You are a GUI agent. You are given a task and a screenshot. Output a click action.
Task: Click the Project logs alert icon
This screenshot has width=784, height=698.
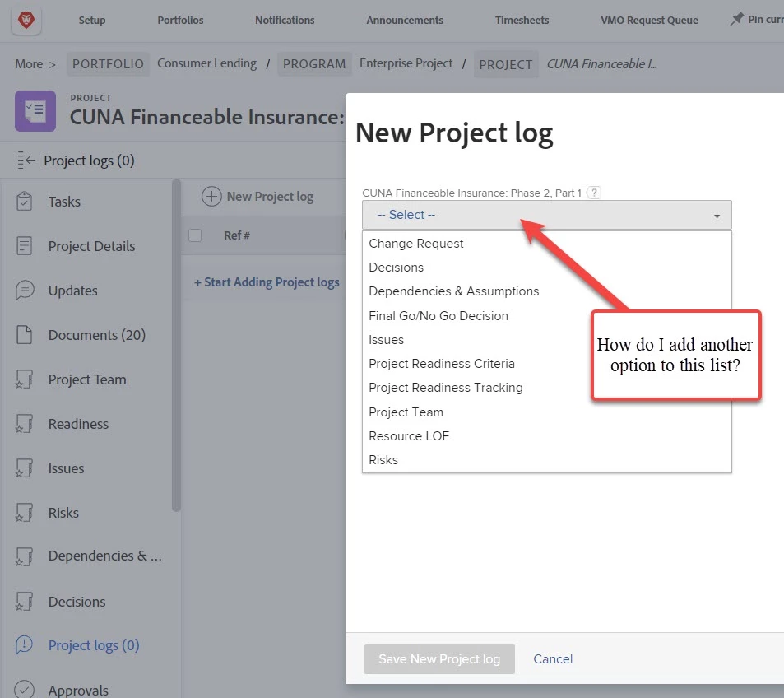tap(24, 645)
